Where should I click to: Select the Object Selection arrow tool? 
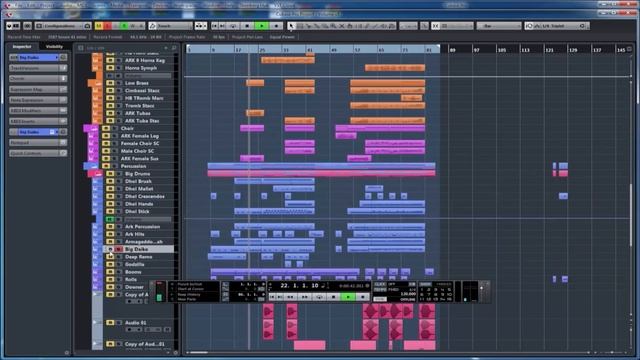pyautogui.click(x=291, y=26)
